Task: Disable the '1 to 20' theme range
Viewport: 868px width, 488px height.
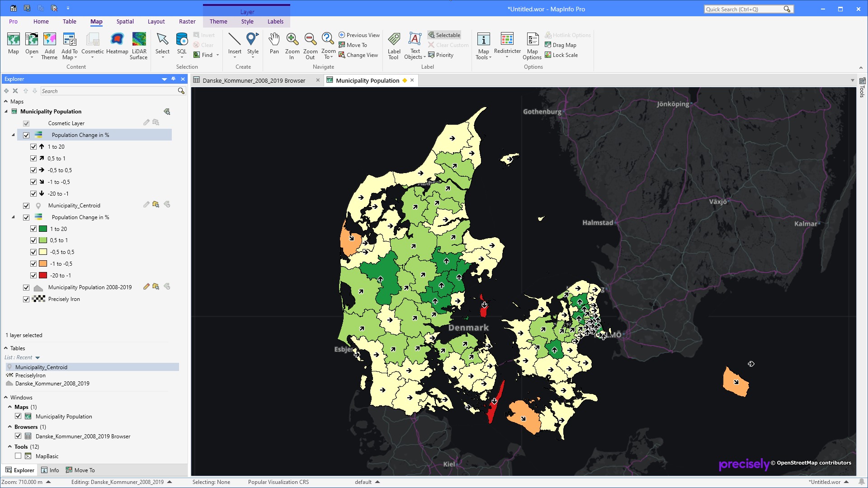Action: (33, 146)
